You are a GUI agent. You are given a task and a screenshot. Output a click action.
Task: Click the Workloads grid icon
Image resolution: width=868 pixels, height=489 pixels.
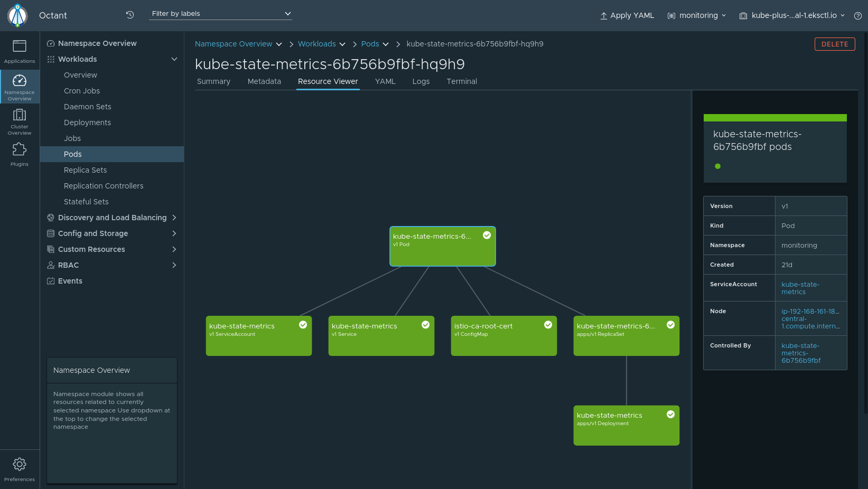(x=51, y=59)
